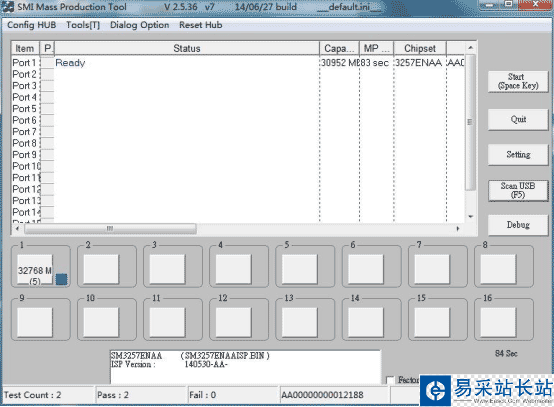
Task: Open the Dialog Option menu
Action: (x=140, y=25)
